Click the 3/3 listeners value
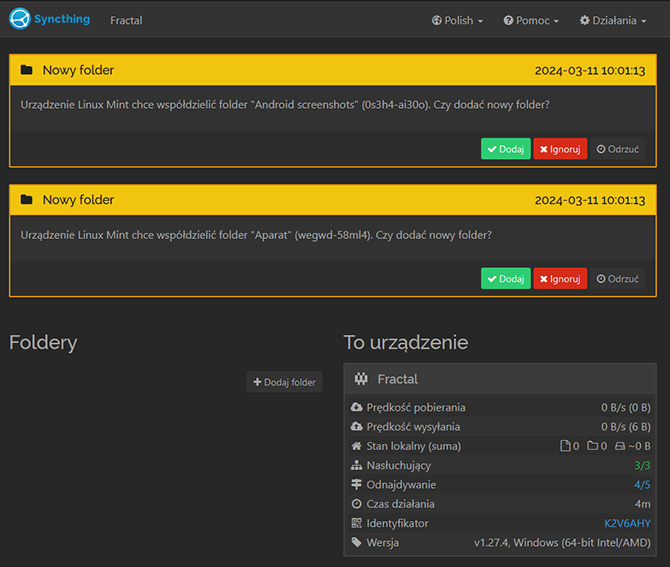The height and width of the screenshot is (567, 670). pos(642,465)
